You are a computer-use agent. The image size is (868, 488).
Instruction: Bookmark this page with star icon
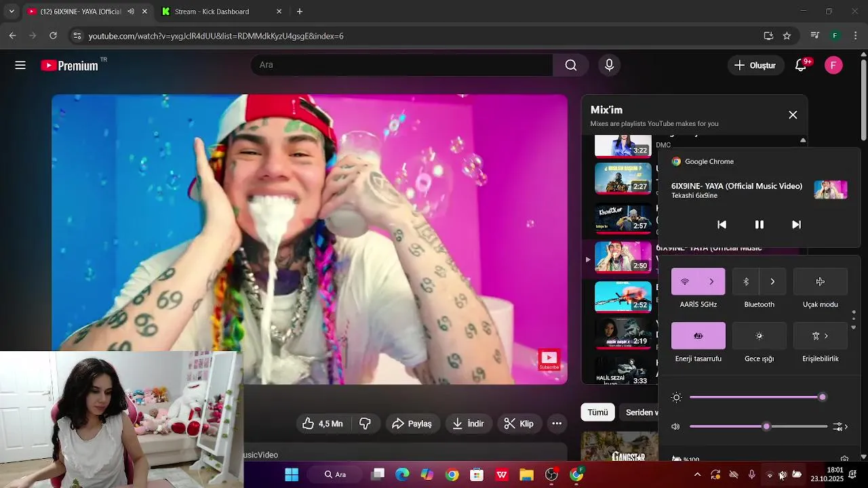(787, 36)
